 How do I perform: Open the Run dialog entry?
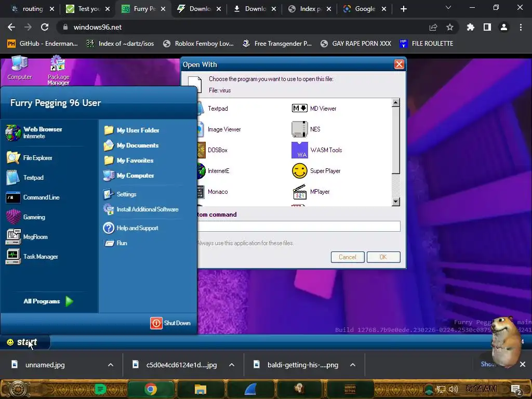point(116,243)
